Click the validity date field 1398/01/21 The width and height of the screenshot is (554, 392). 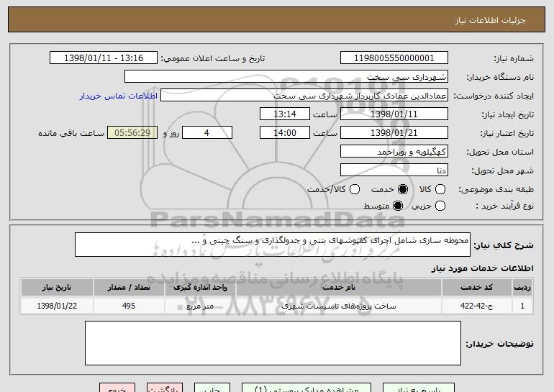[394, 133]
